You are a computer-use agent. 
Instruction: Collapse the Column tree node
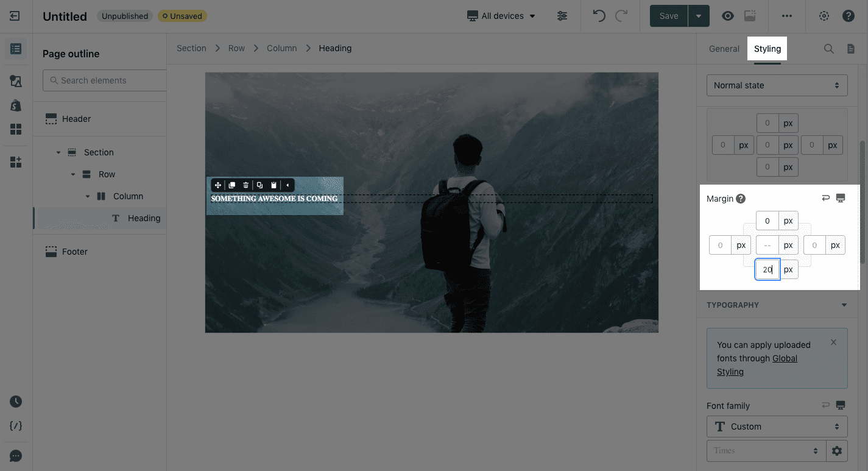click(88, 196)
